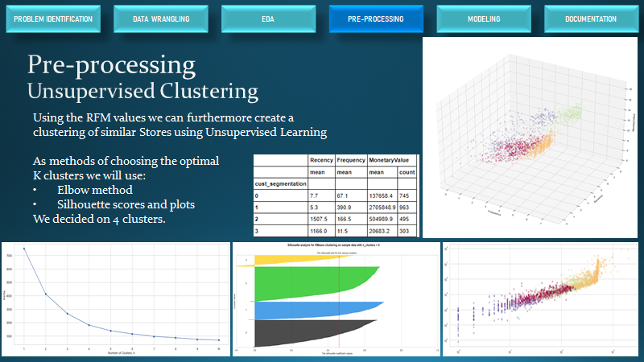
Task: Click the 'Elbow method' bullet text
Action: pos(95,190)
